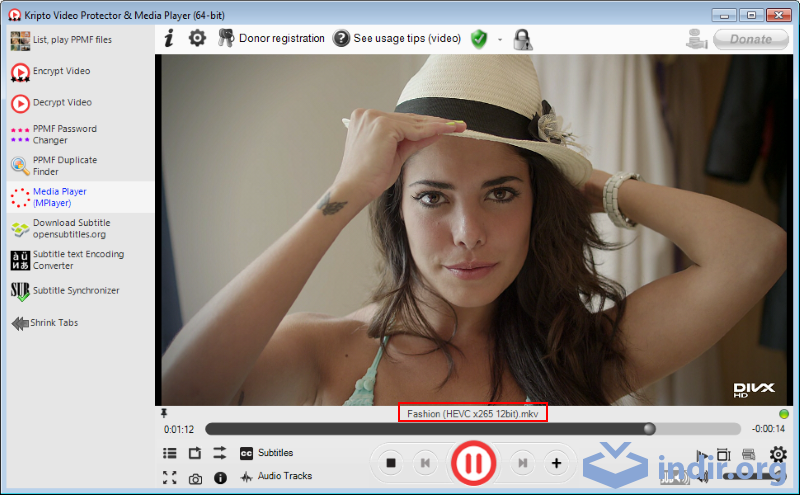Click the DivX HD logo in video
This screenshot has width=800, height=495.
tap(754, 390)
